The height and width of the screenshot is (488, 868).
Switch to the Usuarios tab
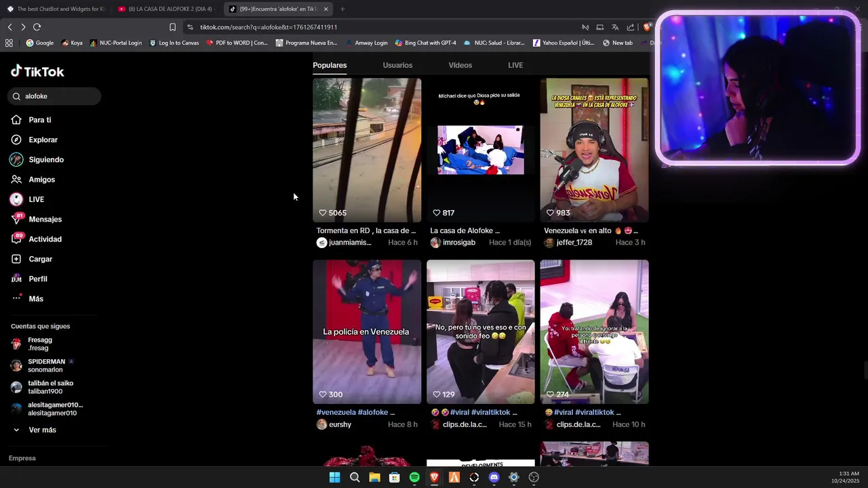point(397,65)
